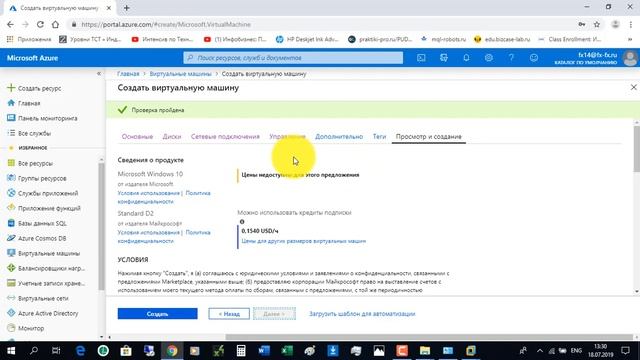640x360 pixels.
Task: Bookmark this page with the star icon
Action: [x=597, y=24]
